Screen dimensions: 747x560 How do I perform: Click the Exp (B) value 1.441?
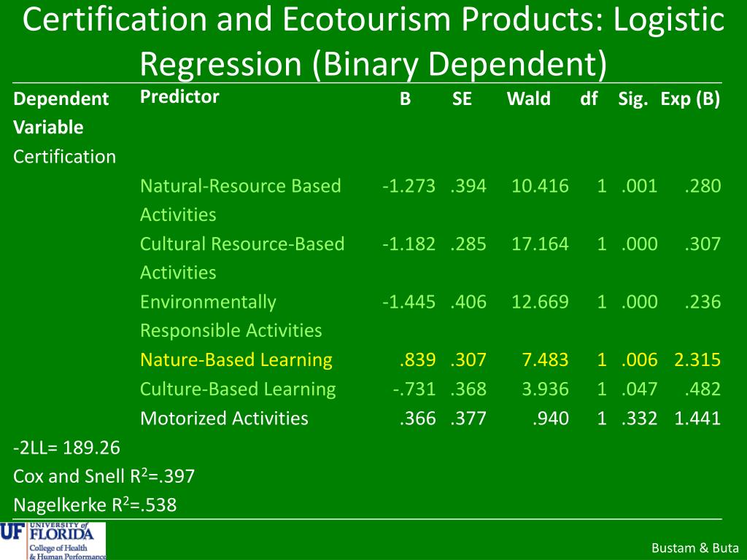tap(697, 419)
